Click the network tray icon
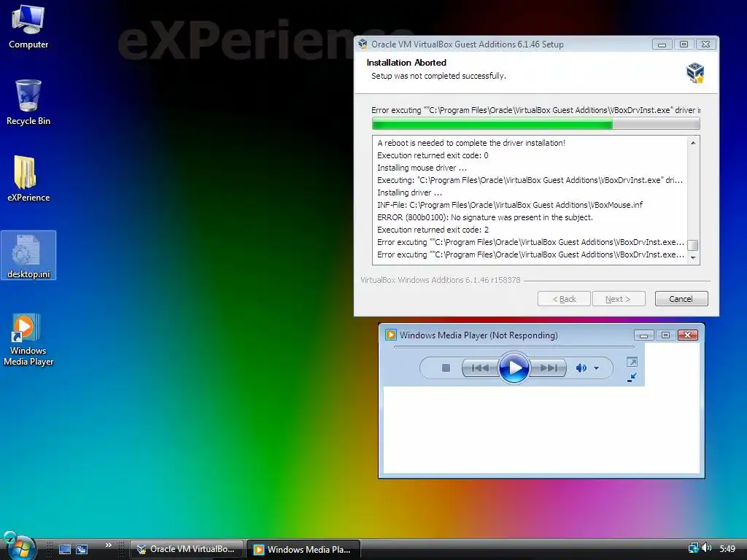The image size is (747, 560). [693, 548]
